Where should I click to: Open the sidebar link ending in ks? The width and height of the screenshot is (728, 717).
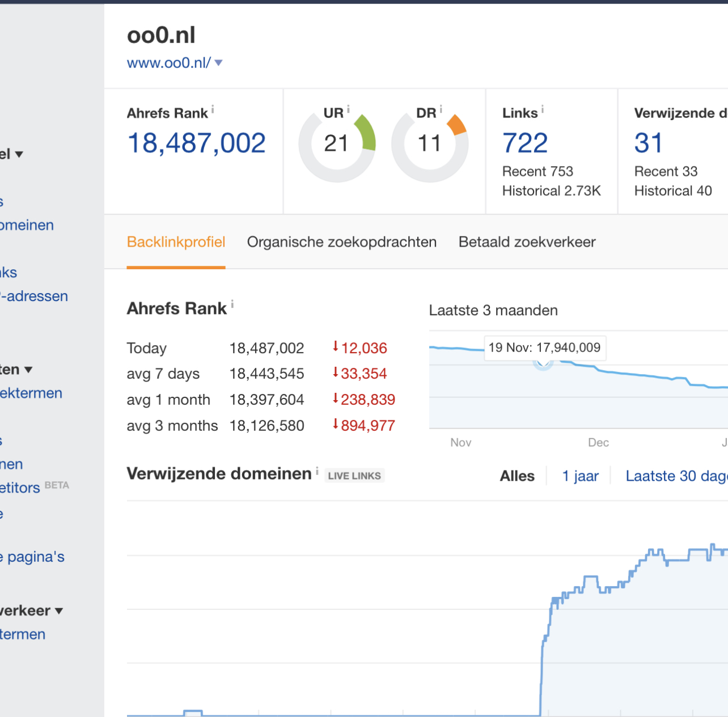9,273
